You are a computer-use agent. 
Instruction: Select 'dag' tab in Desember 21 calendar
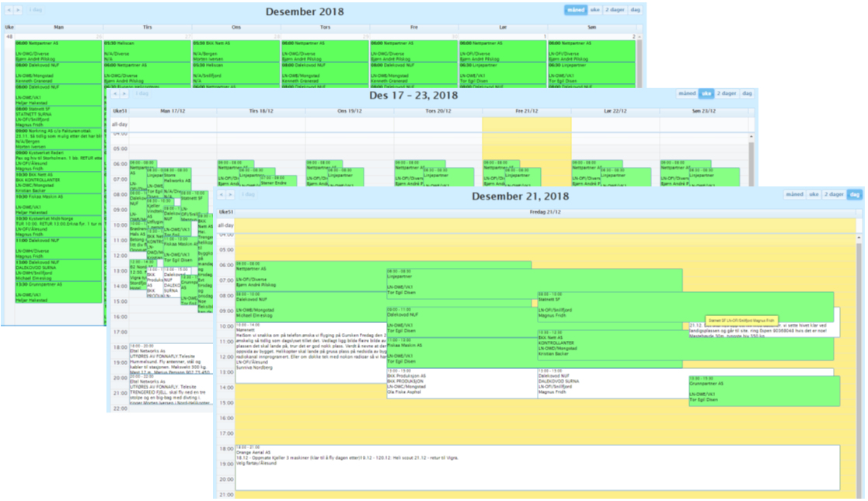(855, 194)
